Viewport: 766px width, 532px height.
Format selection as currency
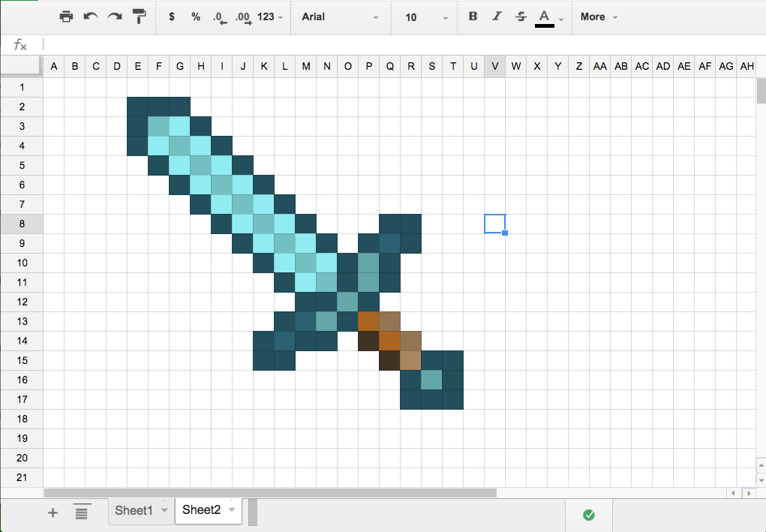tap(171, 17)
